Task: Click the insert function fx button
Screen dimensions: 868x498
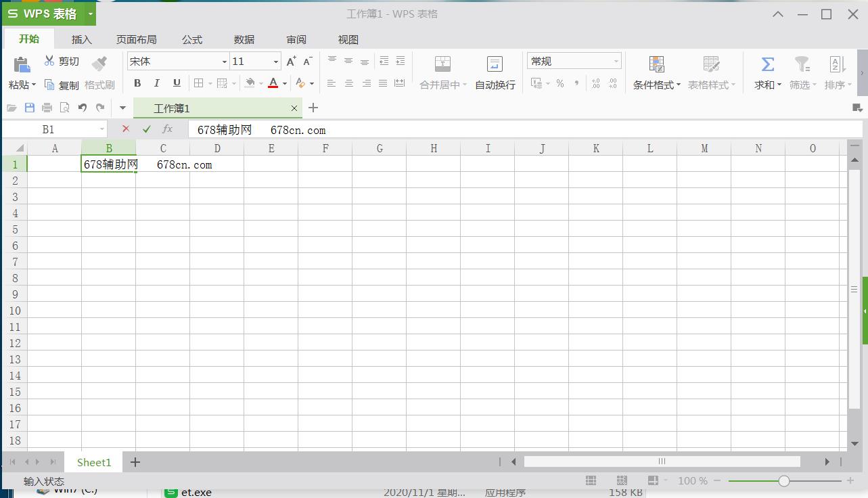Action: 167,129
